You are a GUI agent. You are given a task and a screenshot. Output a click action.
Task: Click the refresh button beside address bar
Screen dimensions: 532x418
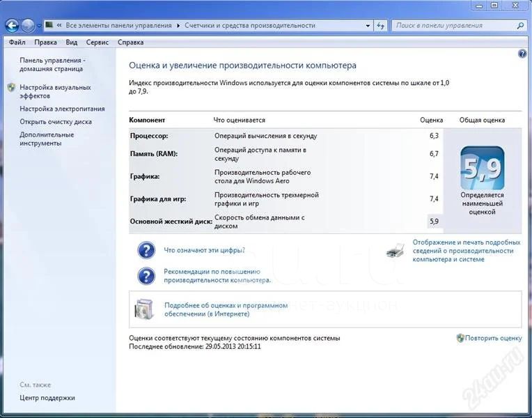(381, 26)
